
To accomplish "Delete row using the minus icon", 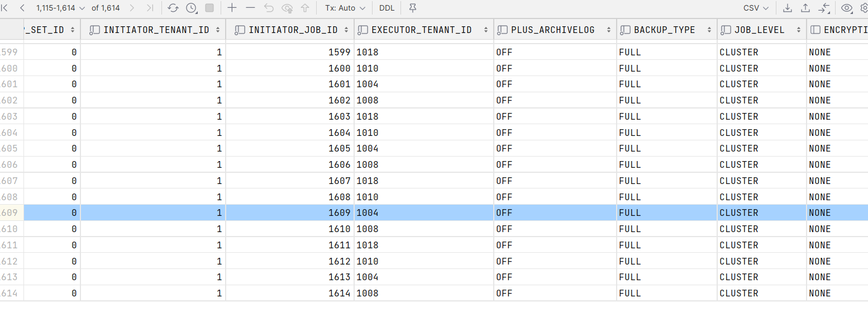I will coord(250,8).
